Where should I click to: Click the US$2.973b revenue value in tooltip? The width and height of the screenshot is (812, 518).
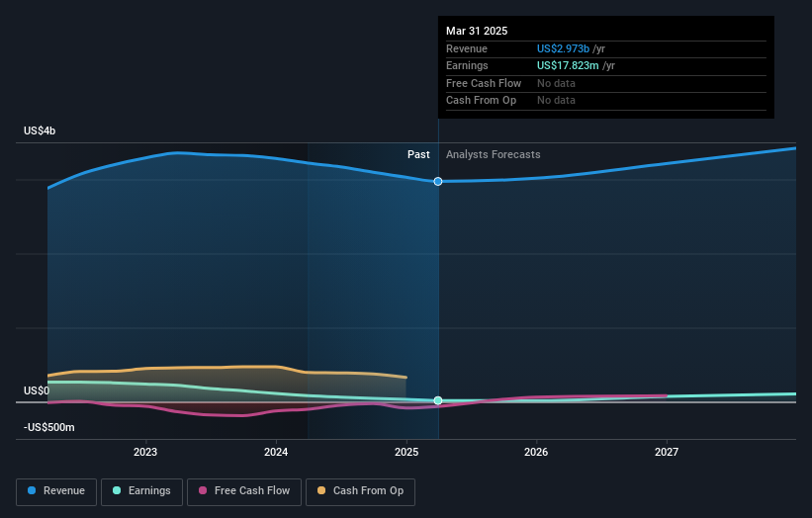pyautogui.click(x=563, y=48)
